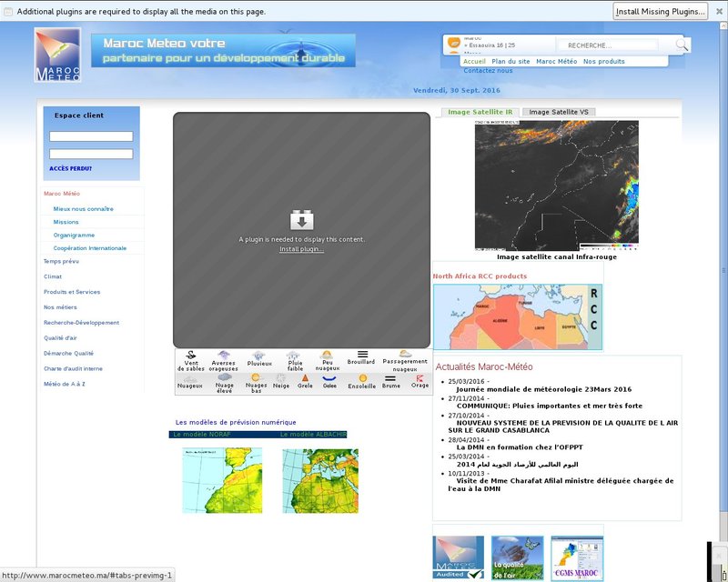728x582 pixels.
Task: Open the Climat sidebar link
Action: [53, 276]
